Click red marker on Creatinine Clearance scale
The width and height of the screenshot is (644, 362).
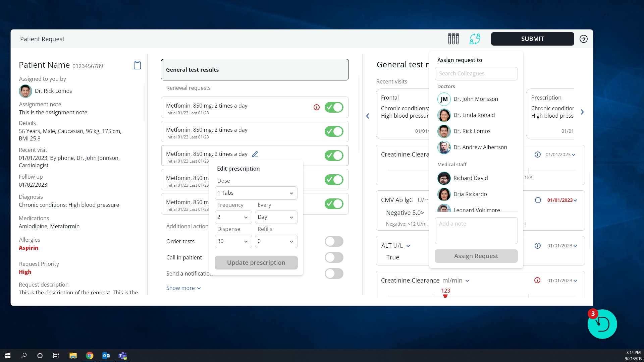pos(445,296)
